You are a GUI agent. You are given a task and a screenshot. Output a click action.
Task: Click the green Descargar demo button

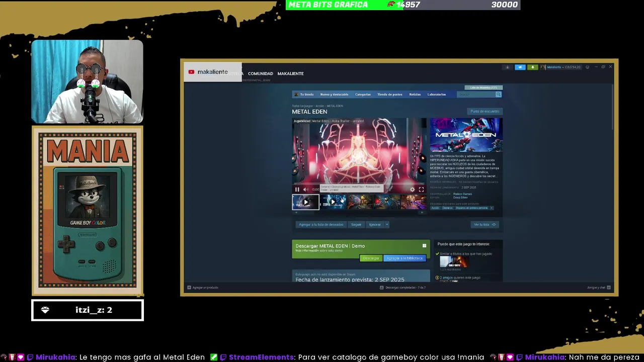tap(371, 258)
